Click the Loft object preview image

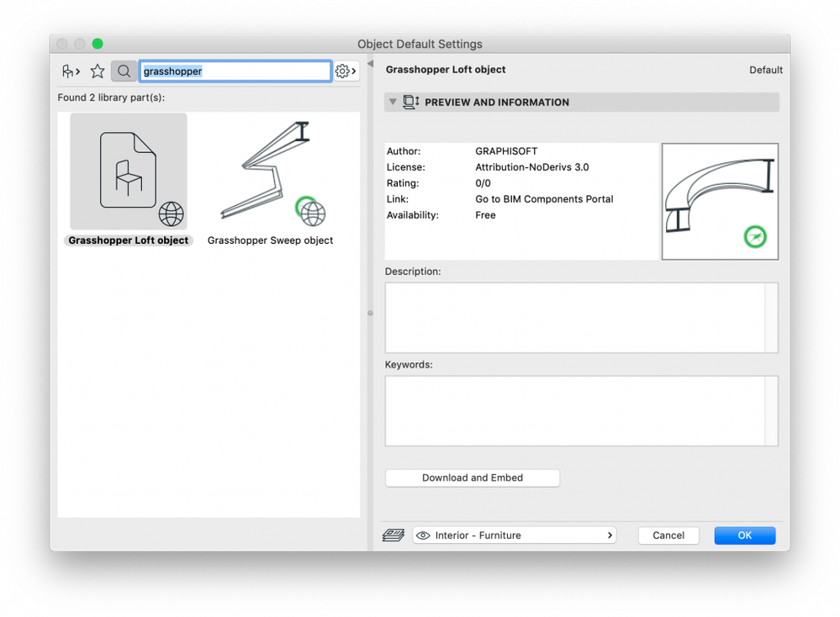720,202
